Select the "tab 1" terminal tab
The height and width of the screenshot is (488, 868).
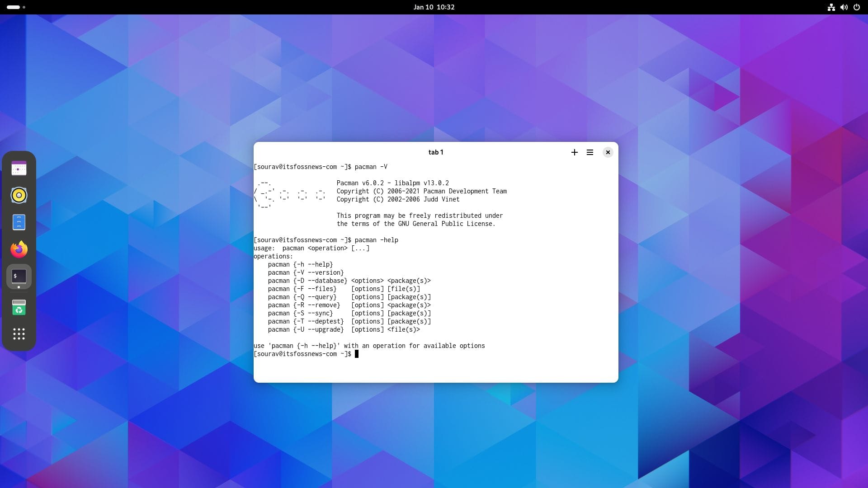coord(435,152)
